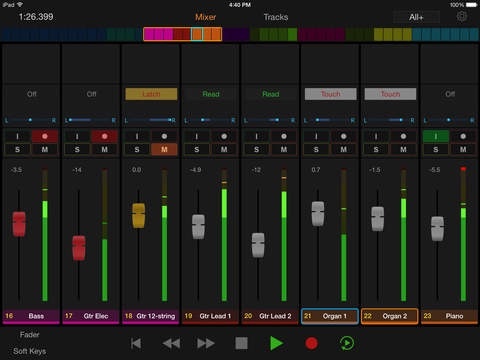Stop playback with the square button

[241, 343]
